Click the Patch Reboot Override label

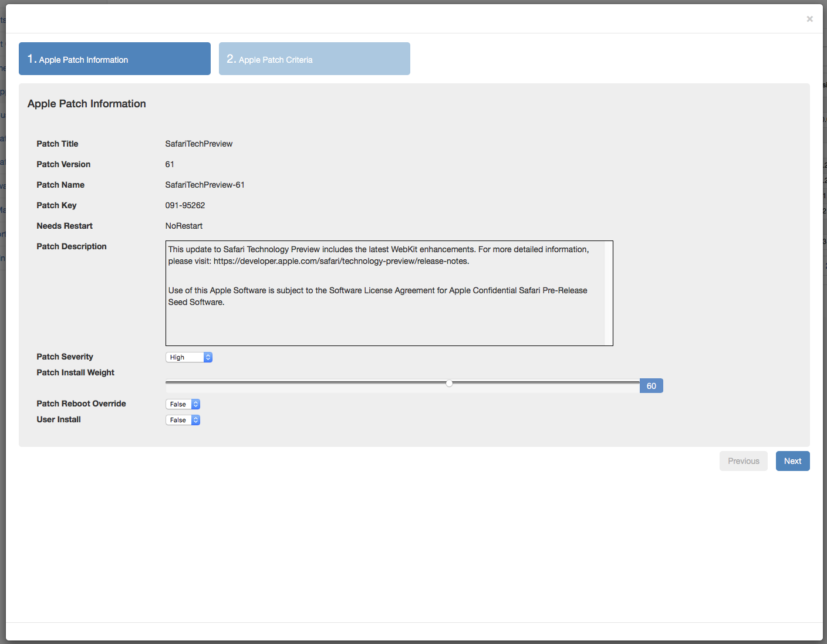pyautogui.click(x=81, y=404)
